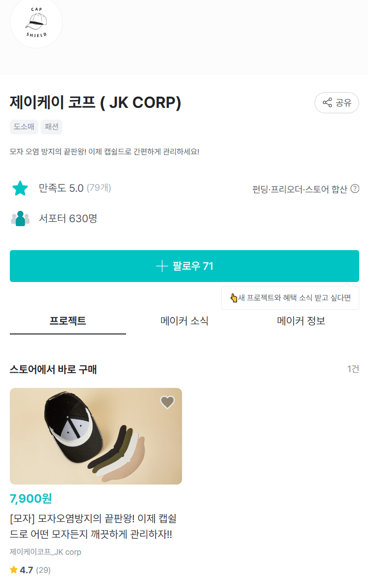
Task: Open the 메이커 소식 tab
Action: [x=184, y=321]
